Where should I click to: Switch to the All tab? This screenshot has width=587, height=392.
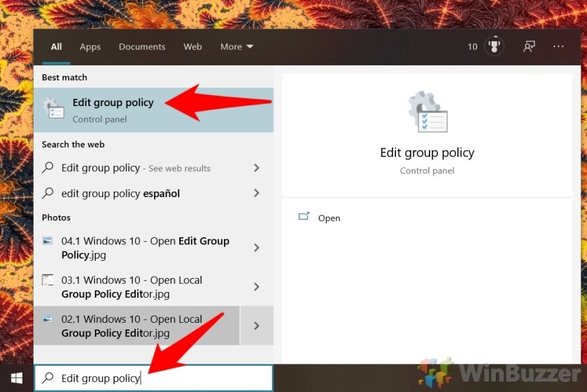click(56, 47)
